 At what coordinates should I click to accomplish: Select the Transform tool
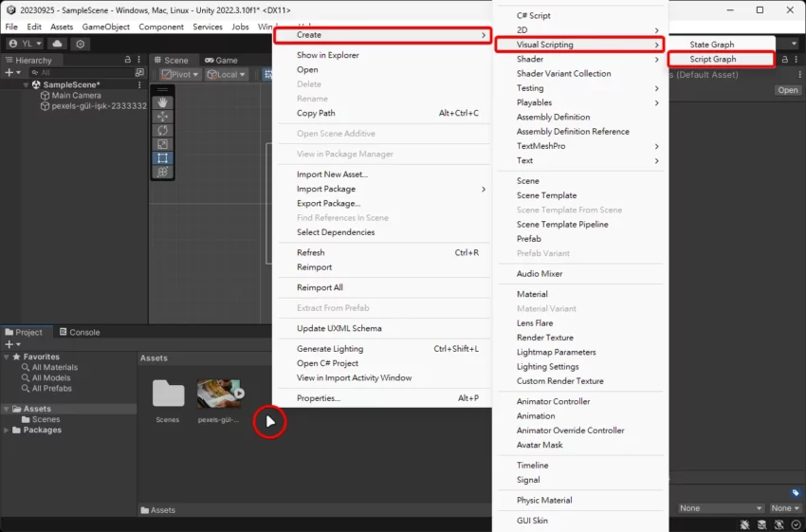pos(162,172)
